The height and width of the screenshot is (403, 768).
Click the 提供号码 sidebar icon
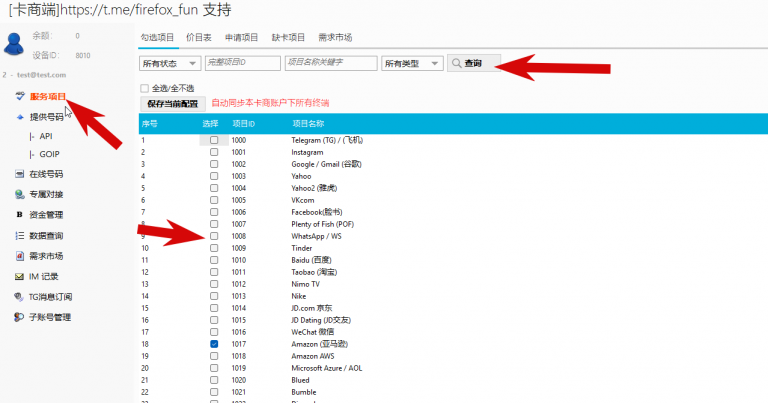20,117
